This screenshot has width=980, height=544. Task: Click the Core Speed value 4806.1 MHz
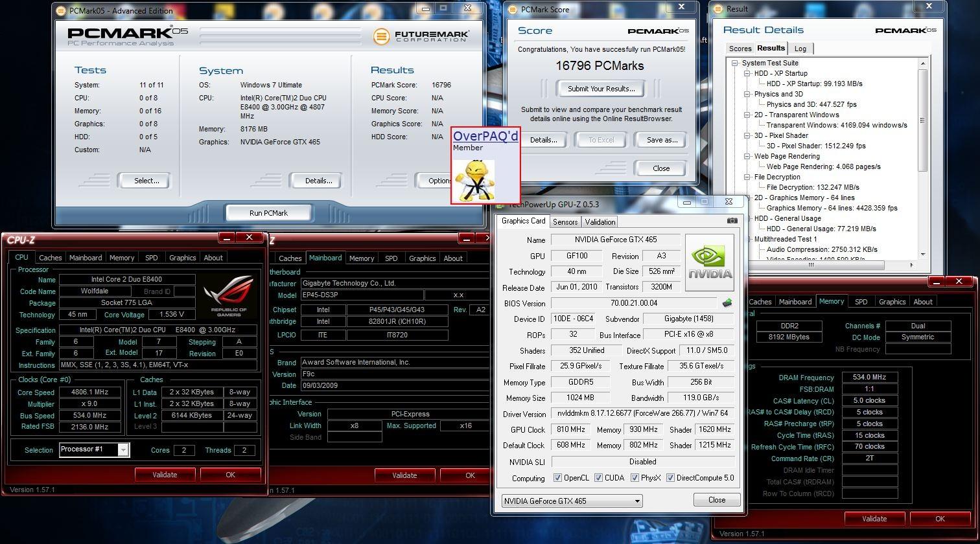90,392
